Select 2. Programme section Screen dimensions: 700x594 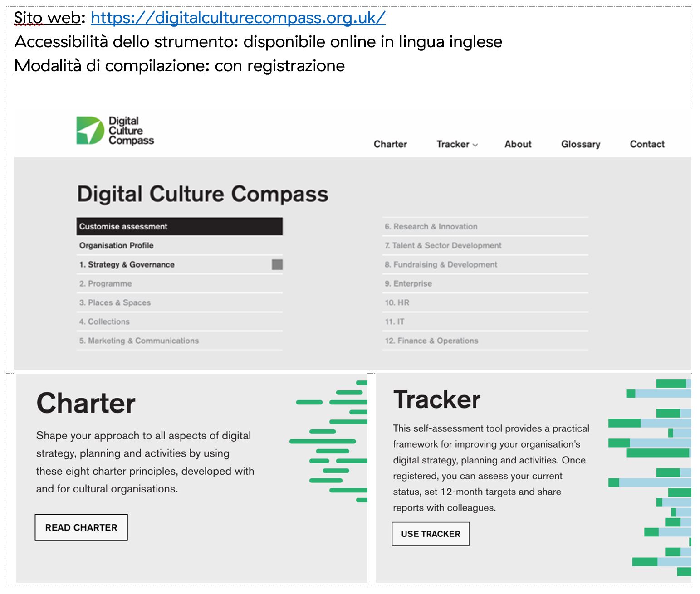click(180, 283)
